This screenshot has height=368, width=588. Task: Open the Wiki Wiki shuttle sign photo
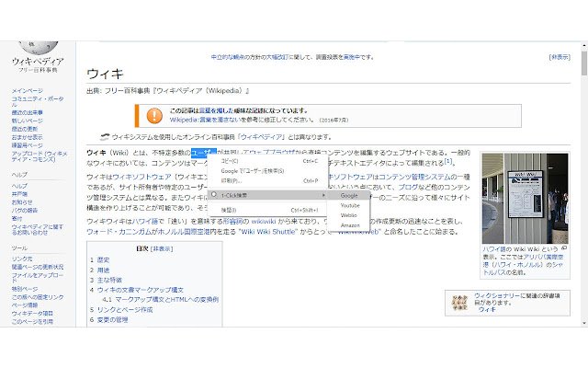click(x=525, y=199)
